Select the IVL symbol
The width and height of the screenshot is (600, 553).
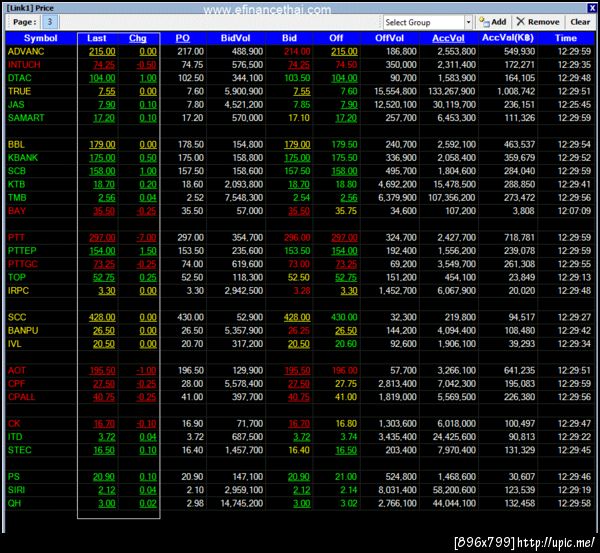(x=15, y=344)
